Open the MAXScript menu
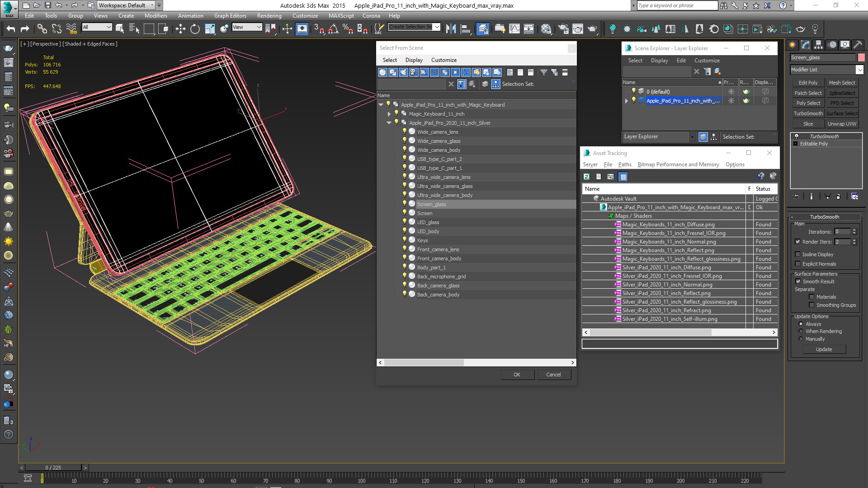 pos(341,16)
